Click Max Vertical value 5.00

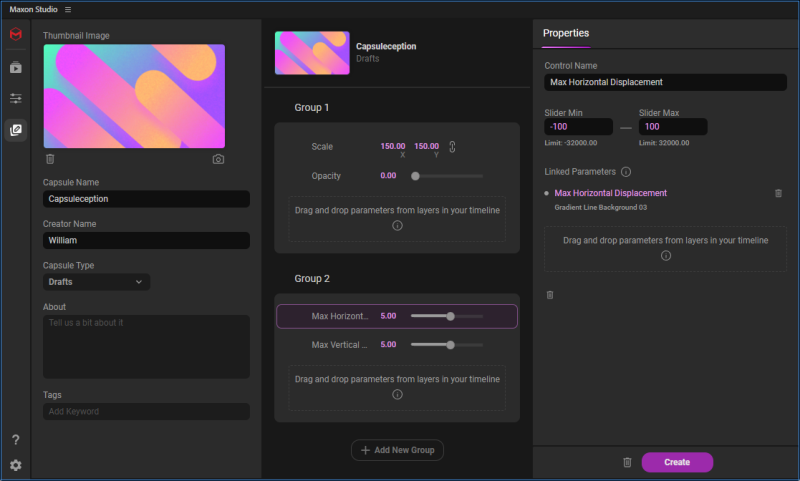coord(388,344)
